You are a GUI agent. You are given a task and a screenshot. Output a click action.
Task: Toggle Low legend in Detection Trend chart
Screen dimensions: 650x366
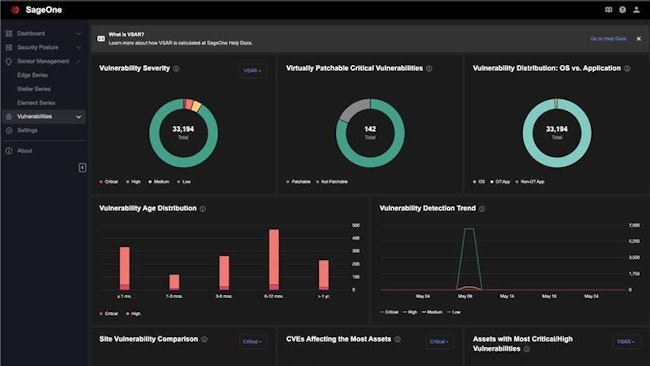point(454,312)
